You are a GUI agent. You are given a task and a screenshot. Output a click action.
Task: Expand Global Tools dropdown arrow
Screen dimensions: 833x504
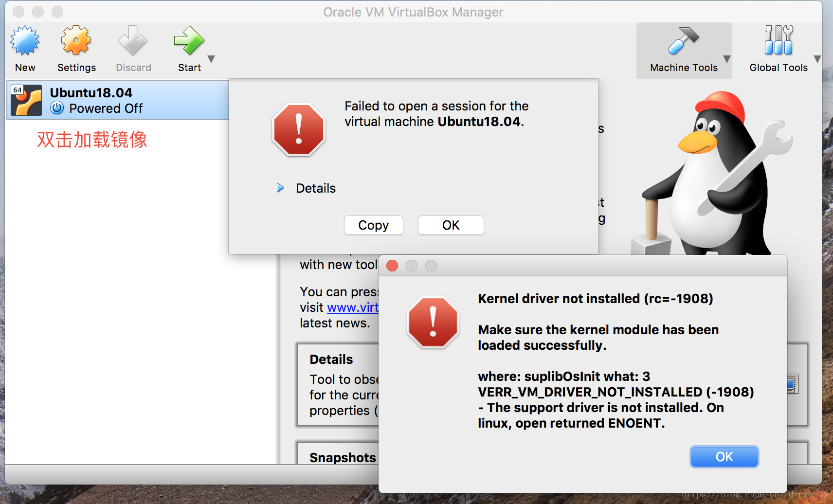(x=817, y=59)
